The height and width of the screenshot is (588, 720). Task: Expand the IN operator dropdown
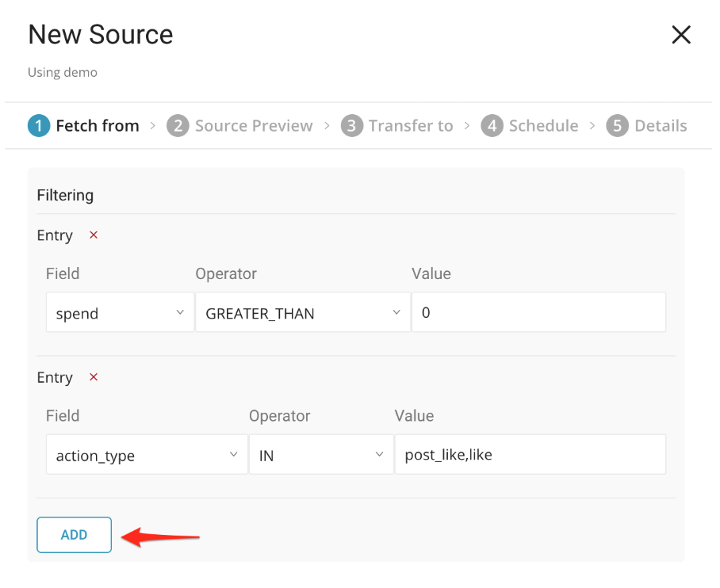[320, 456]
